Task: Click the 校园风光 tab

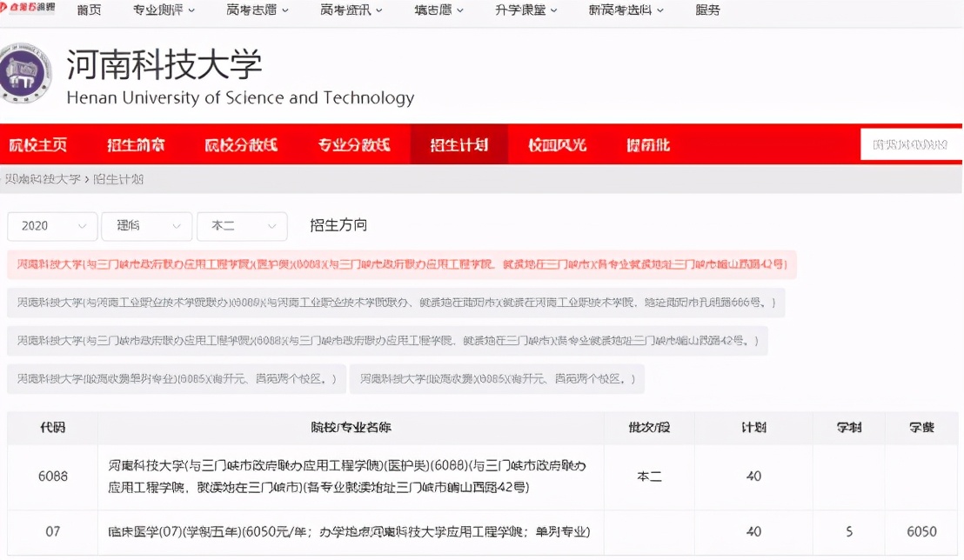Action: click(554, 143)
